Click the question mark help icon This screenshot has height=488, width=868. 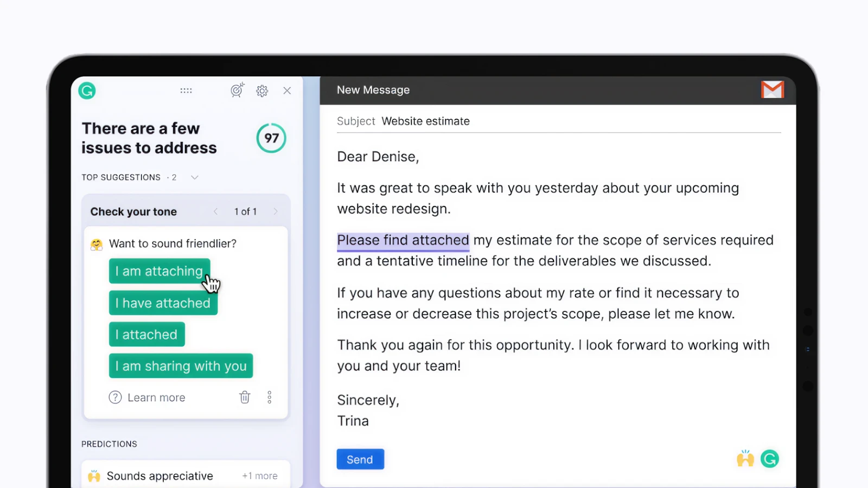[115, 397]
